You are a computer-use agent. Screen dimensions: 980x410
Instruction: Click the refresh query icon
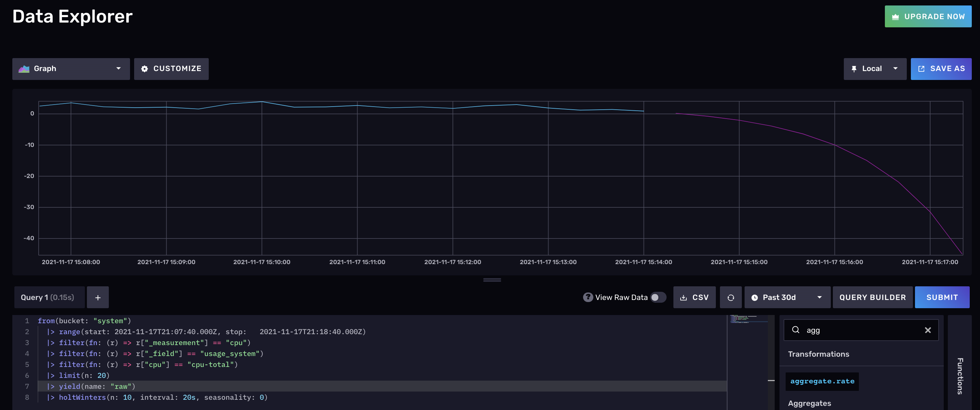tap(731, 297)
